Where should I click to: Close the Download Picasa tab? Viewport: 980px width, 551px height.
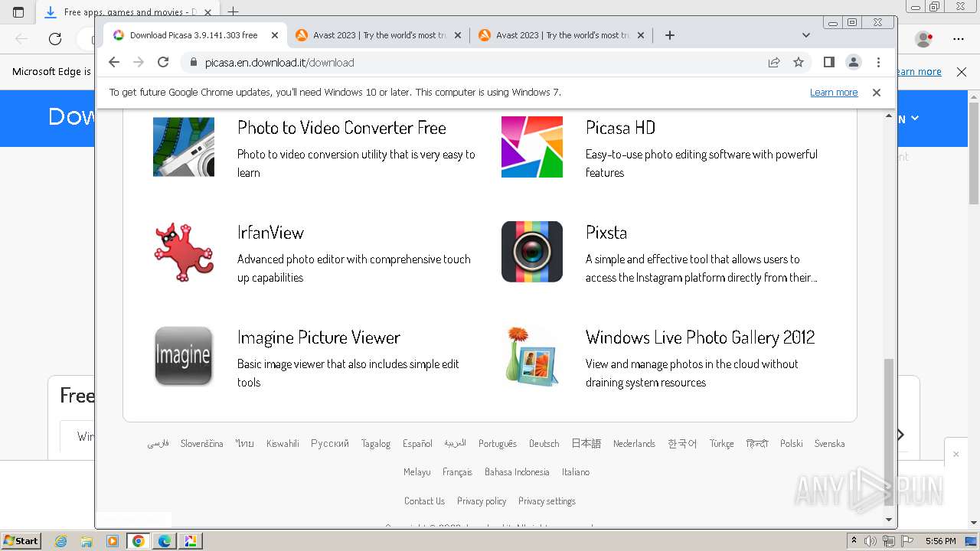point(275,35)
